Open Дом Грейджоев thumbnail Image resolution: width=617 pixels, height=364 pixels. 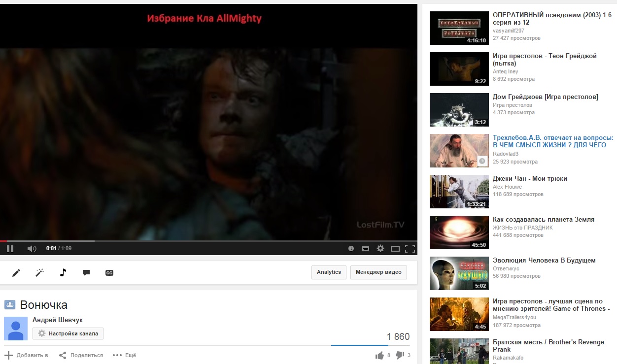[x=459, y=110]
